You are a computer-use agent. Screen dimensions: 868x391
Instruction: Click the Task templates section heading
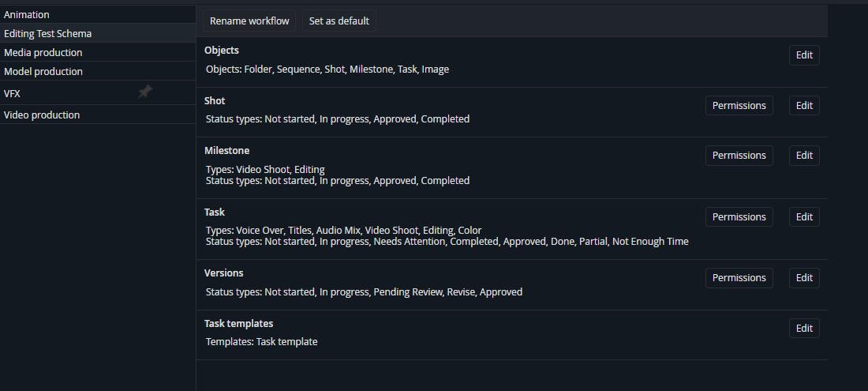[238, 323]
